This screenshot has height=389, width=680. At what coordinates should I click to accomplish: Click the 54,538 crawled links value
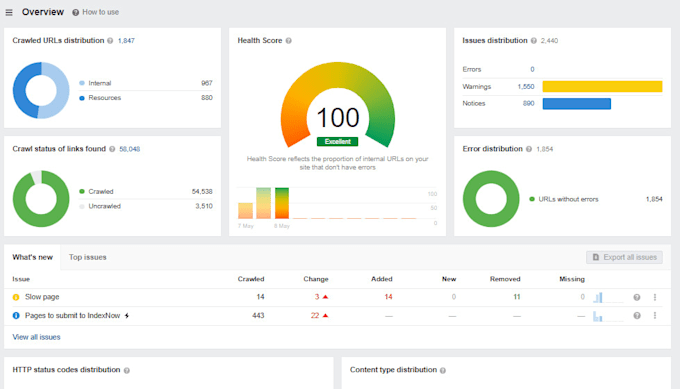[202, 192]
